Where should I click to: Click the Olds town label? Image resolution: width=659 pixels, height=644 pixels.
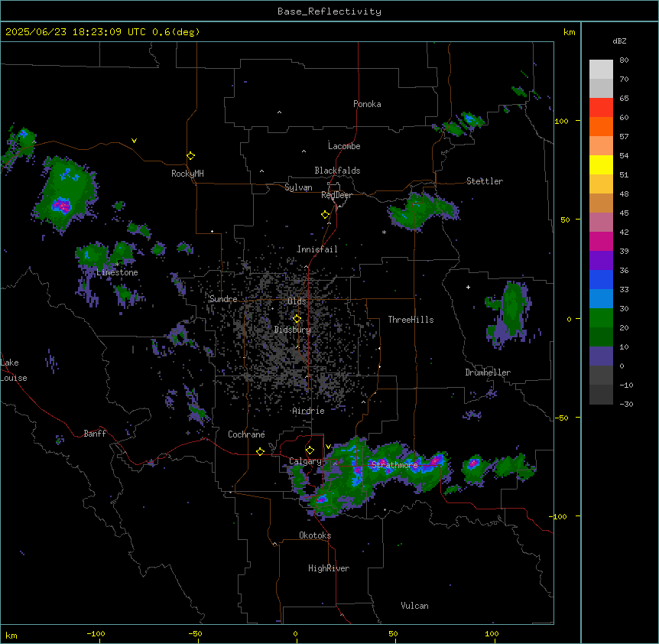[297, 301]
